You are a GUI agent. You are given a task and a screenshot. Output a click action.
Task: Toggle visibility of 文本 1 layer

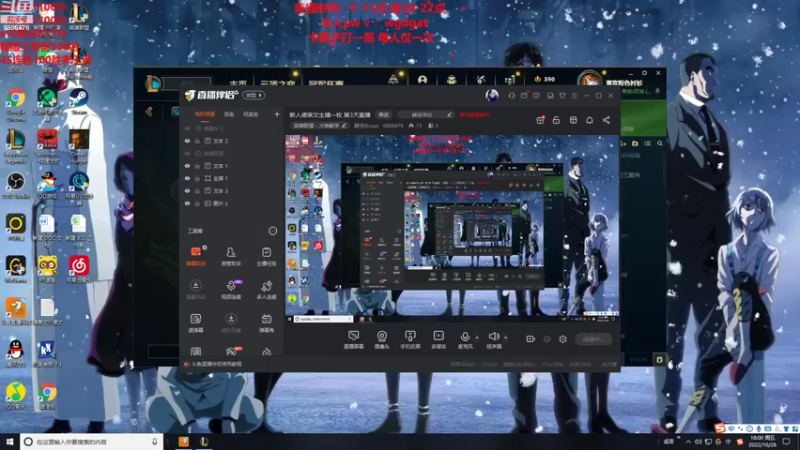pos(187,166)
